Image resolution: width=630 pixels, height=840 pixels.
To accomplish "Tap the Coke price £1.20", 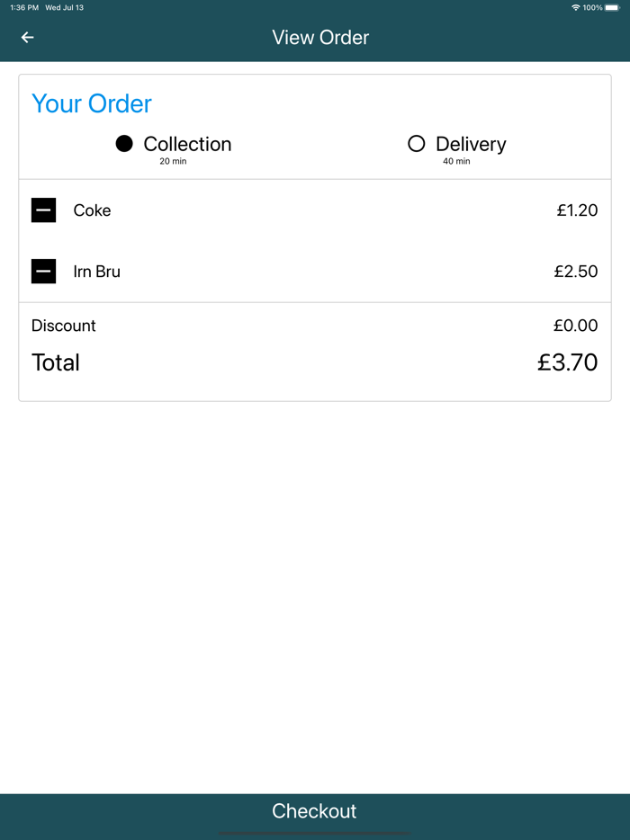I will [x=577, y=210].
